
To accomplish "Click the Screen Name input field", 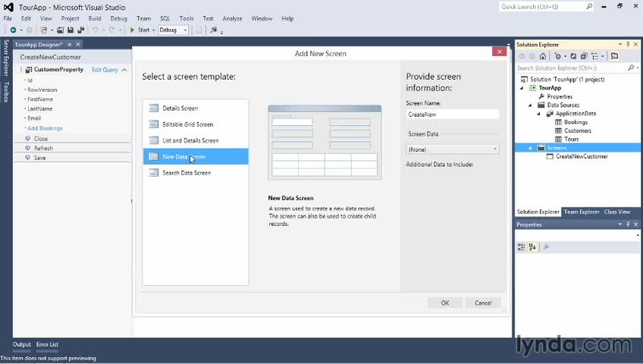I will pyautogui.click(x=453, y=115).
